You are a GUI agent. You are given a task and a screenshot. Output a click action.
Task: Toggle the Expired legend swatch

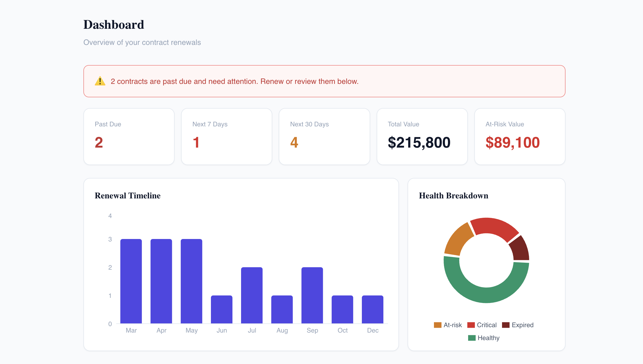(506, 325)
